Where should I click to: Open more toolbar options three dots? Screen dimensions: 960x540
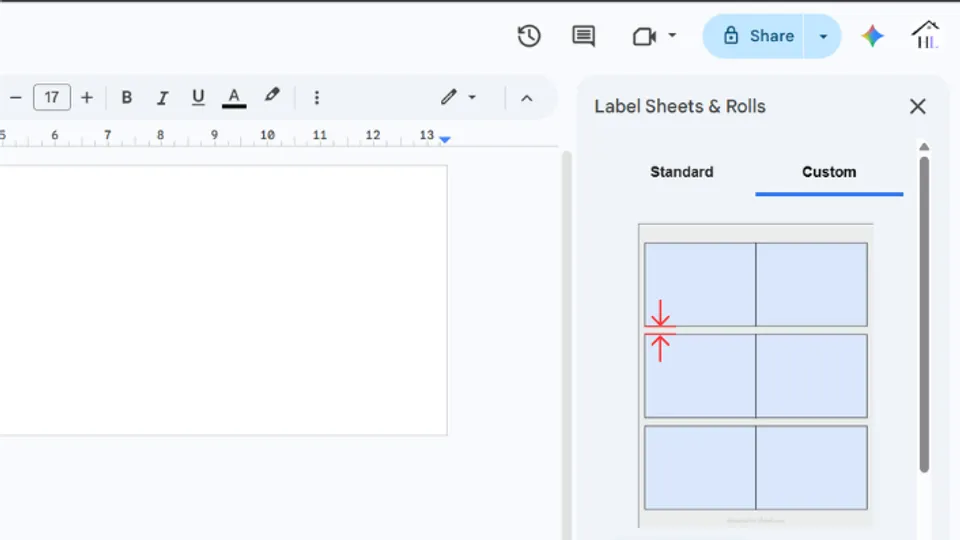pyautogui.click(x=317, y=97)
